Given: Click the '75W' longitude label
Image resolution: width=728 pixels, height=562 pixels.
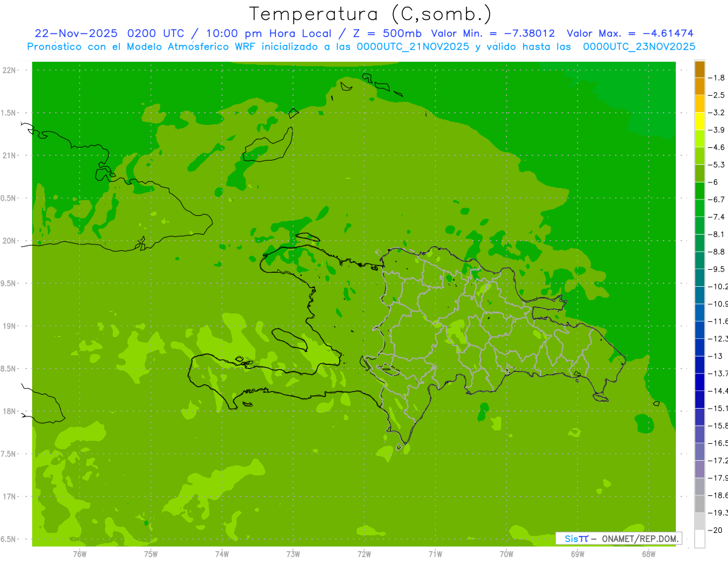Looking at the screenshot, I should click(x=151, y=554).
